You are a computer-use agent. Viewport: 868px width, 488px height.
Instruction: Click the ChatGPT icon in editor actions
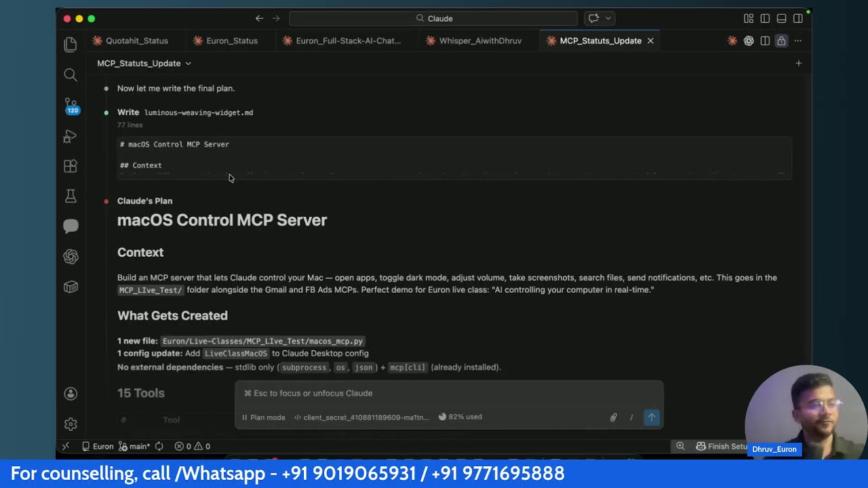pos(749,41)
